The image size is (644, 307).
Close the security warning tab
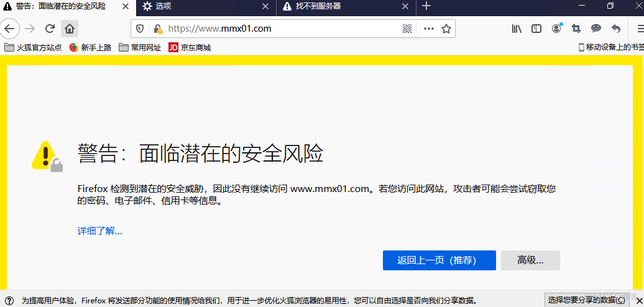tap(127, 6)
